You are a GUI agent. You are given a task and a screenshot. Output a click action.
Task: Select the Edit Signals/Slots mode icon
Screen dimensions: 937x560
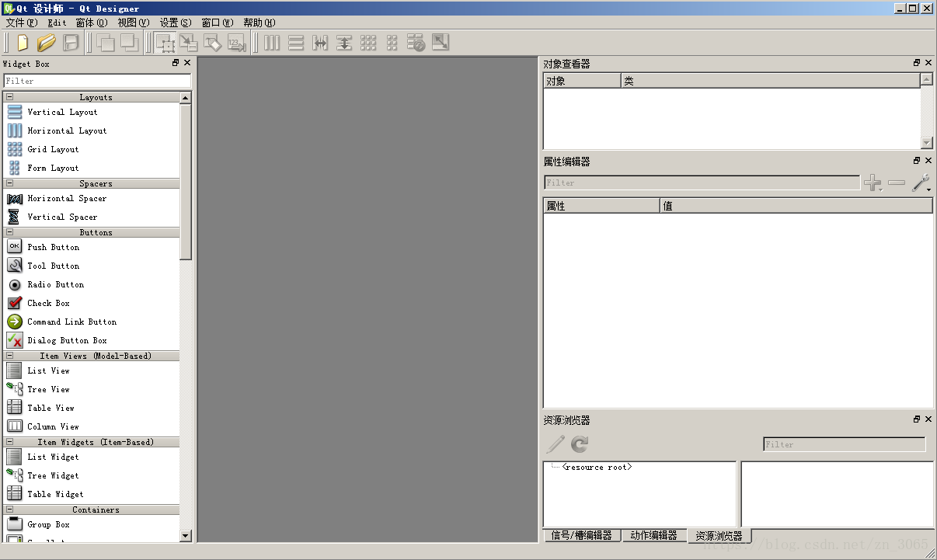click(189, 43)
